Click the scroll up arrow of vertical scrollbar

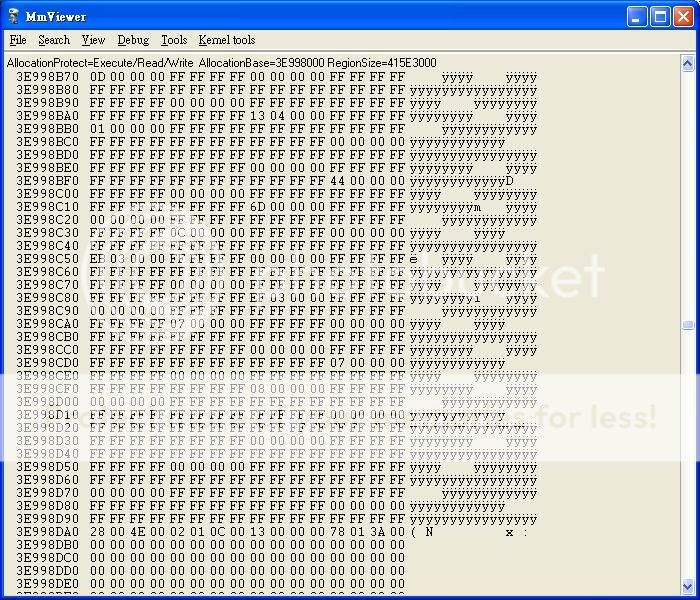pyautogui.click(x=688, y=62)
